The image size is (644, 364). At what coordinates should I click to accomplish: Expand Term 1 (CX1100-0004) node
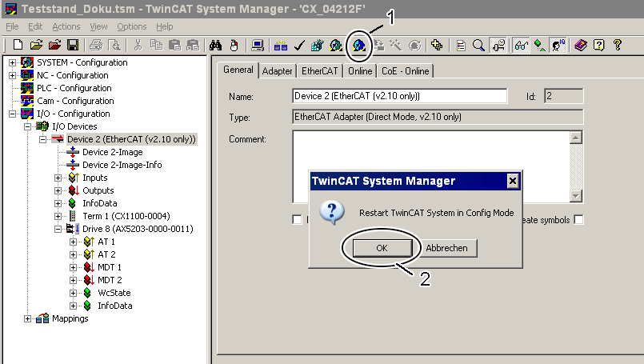58,216
